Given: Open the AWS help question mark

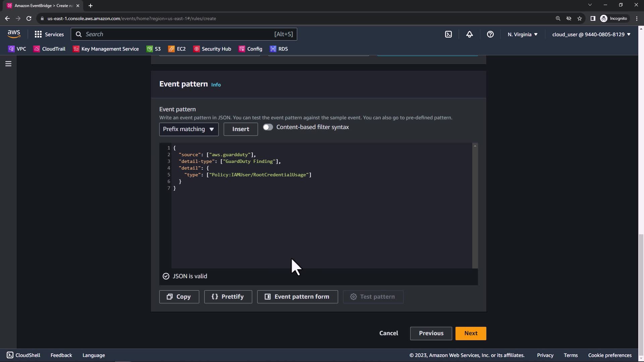Looking at the screenshot, I should click(490, 34).
